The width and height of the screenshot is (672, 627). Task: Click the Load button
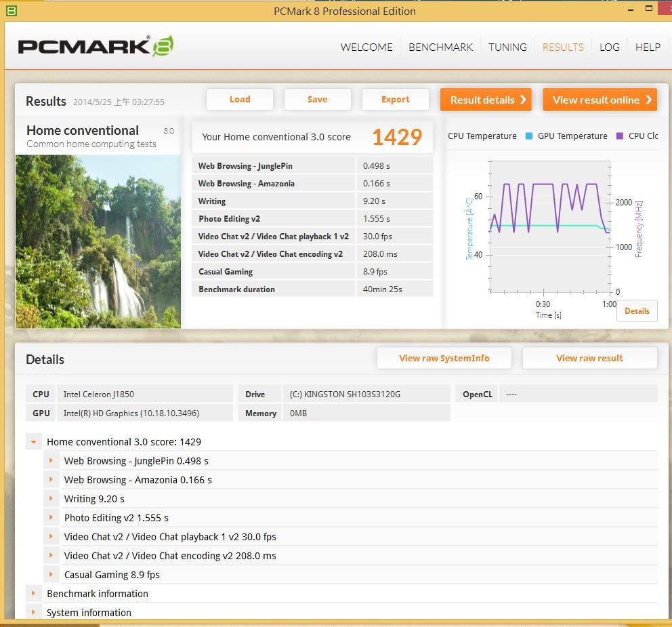[x=240, y=100]
